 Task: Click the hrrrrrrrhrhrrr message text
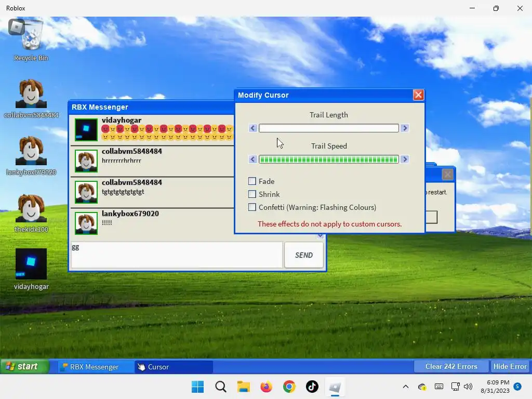122,161
